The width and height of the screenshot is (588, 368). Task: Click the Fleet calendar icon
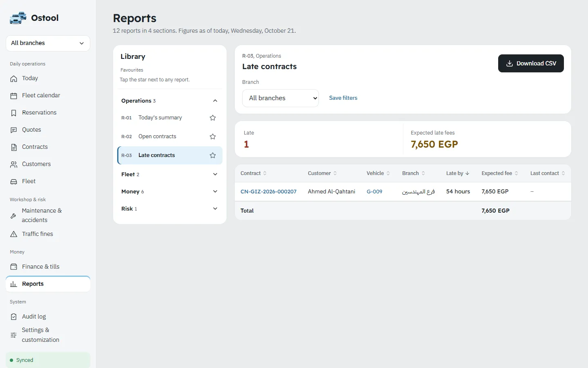click(14, 96)
